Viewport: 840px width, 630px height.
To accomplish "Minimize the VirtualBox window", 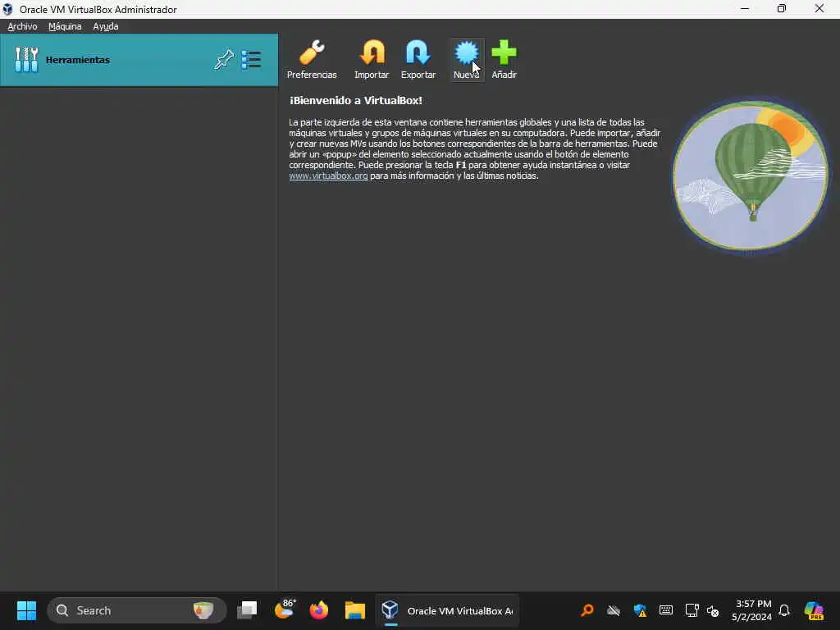I will pos(745,9).
